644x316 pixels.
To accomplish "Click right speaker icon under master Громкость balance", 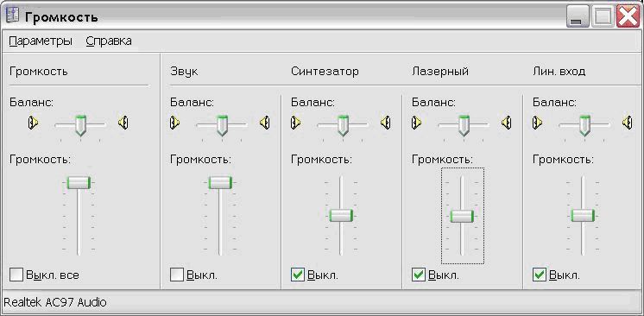I will (x=123, y=123).
